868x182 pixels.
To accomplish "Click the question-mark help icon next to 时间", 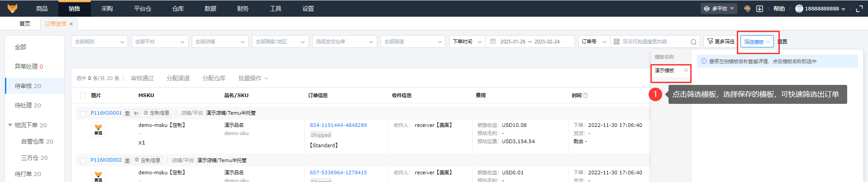I will [x=586, y=95].
